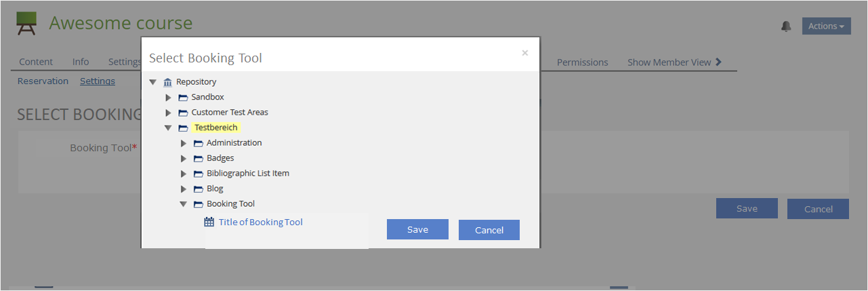The image size is (868, 291).
Task: Expand the Blog tree node
Action: 183,189
